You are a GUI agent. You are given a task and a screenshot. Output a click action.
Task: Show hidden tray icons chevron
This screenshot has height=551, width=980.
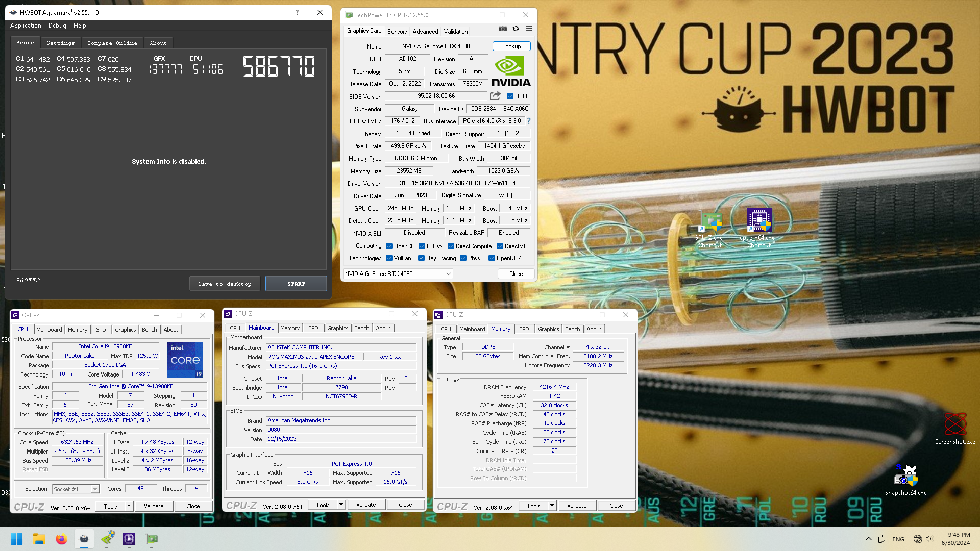pos(868,539)
